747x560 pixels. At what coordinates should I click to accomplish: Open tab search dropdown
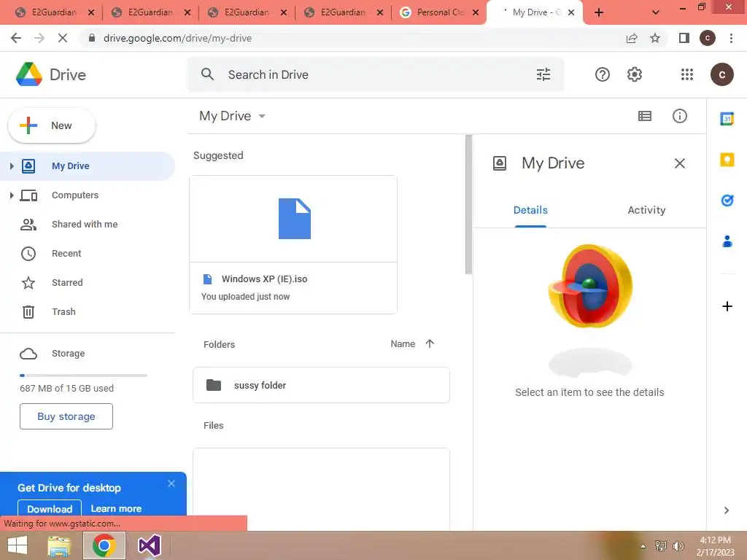point(656,12)
